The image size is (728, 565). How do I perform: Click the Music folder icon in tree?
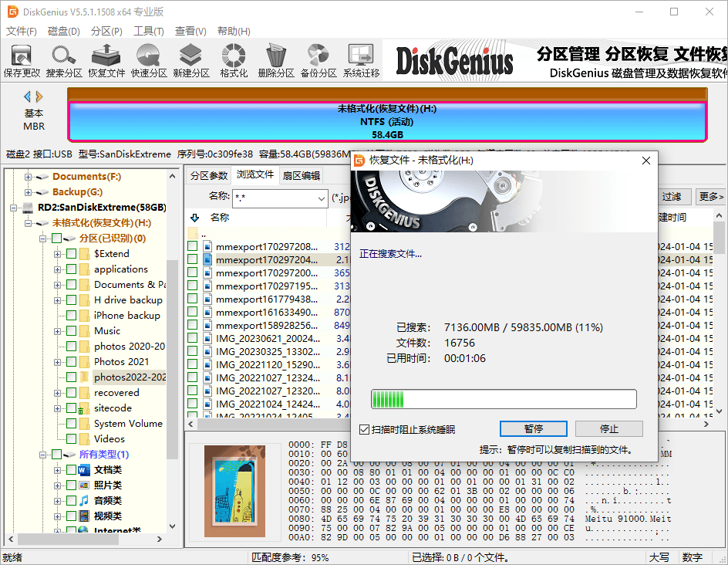click(85, 331)
